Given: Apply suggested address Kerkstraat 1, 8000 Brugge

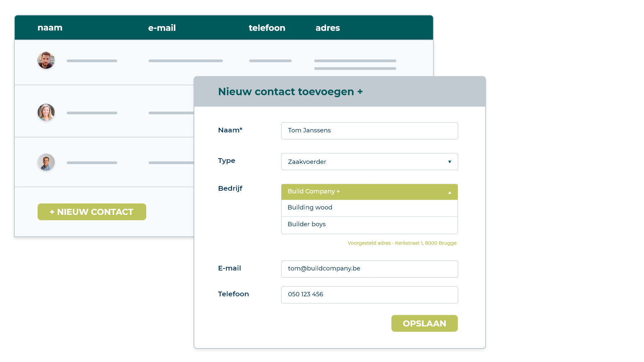Looking at the screenshot, I should click(402, 243).
